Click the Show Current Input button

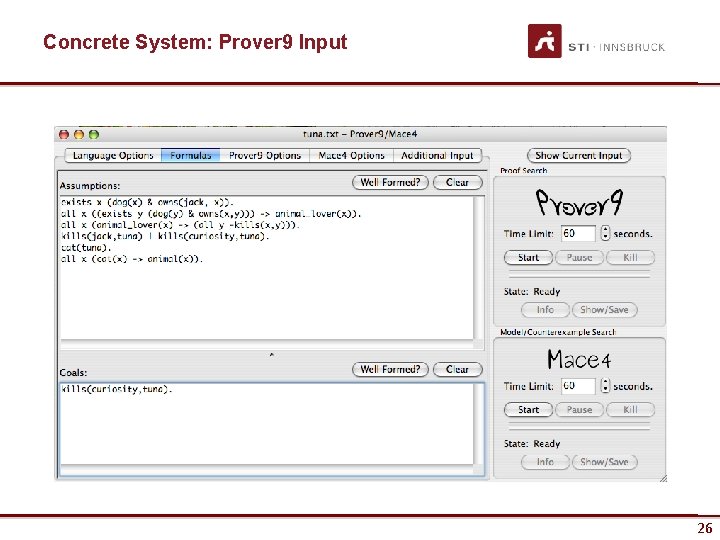click(x=579, y=156)
